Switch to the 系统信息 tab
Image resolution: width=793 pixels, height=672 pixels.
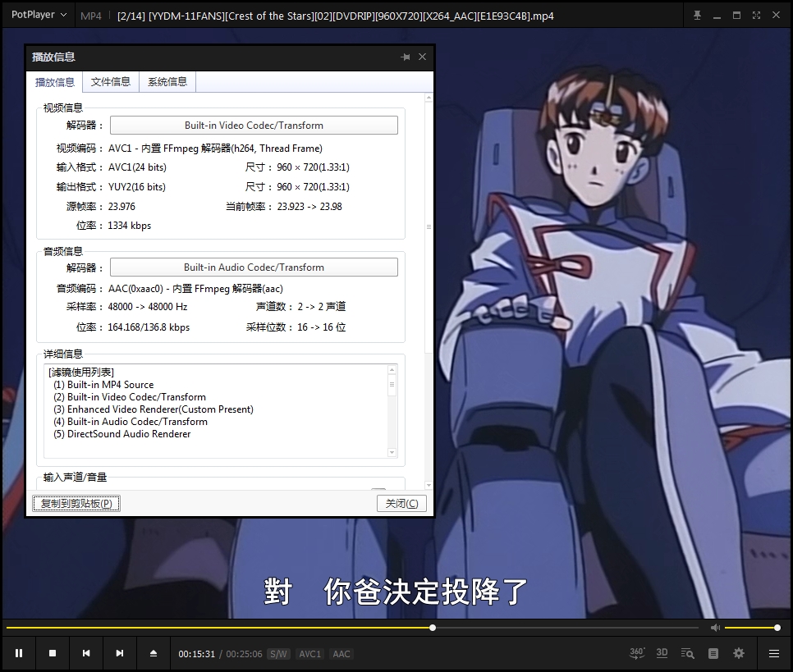[x=167, y=82]
